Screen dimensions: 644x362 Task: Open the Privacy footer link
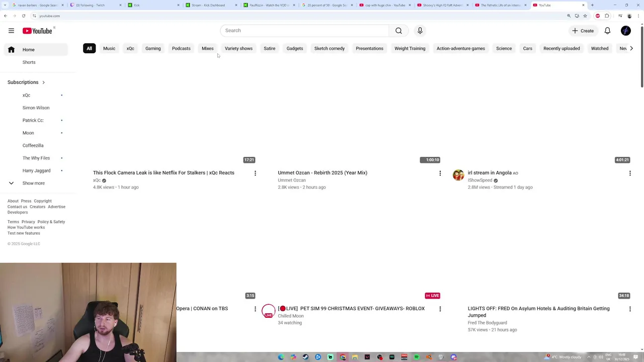point(28,222)
